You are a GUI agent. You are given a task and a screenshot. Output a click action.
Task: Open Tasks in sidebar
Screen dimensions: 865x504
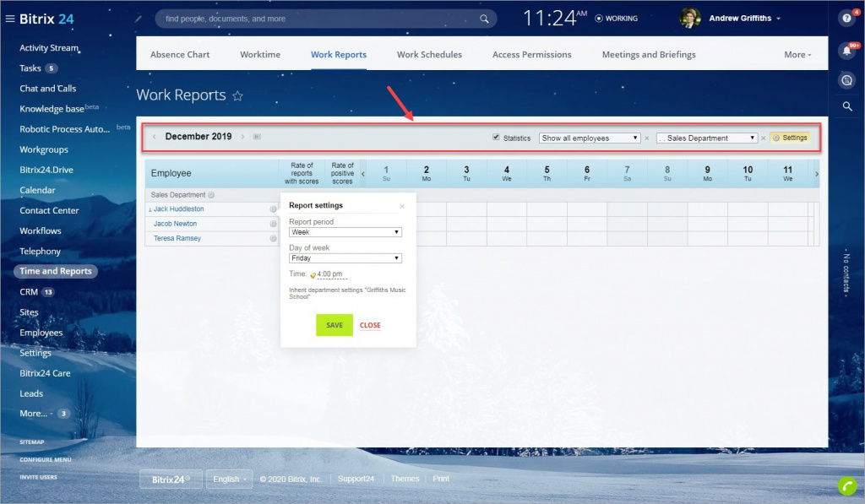30,68
